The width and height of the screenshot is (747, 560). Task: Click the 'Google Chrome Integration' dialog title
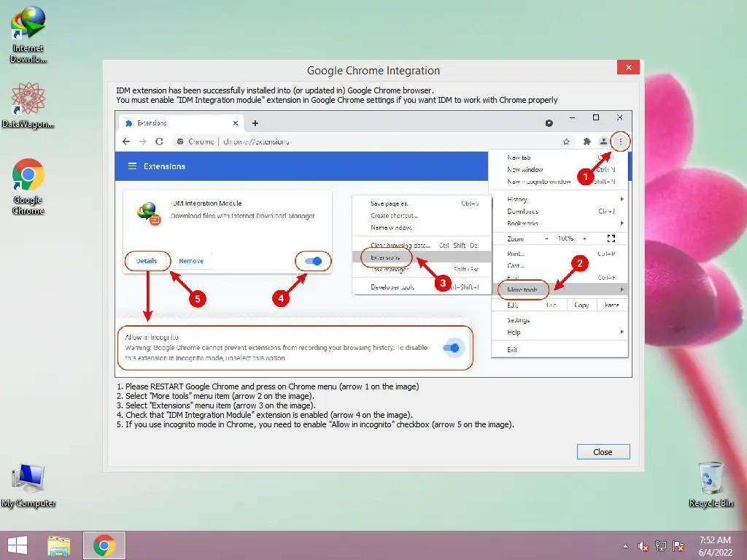[373, 71]
